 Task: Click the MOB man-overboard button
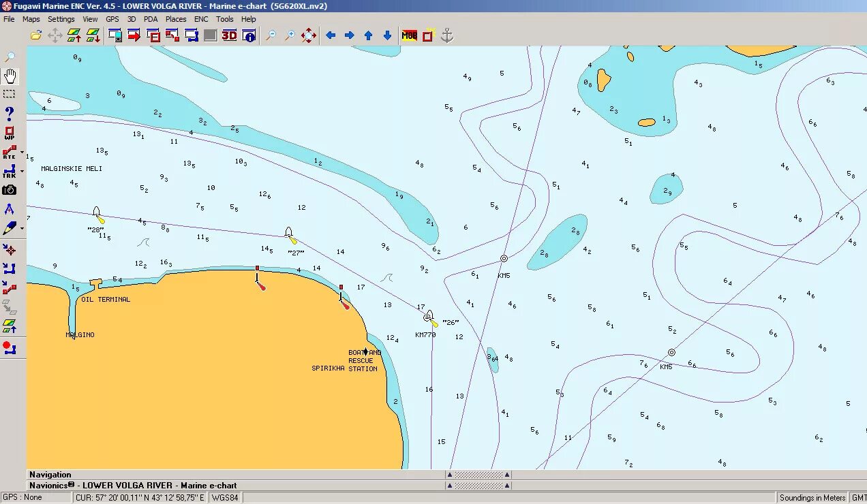pyautogui.click(x=410, y=35)
